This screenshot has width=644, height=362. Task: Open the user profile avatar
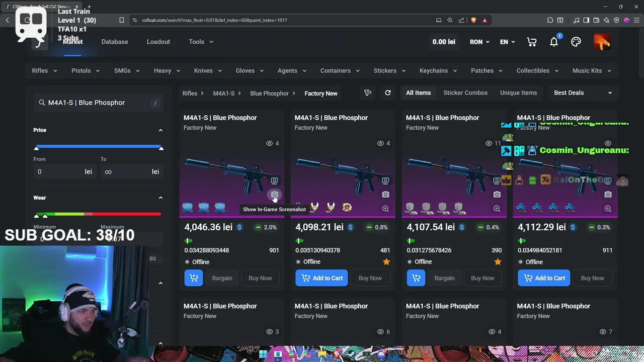coord(602,42)
